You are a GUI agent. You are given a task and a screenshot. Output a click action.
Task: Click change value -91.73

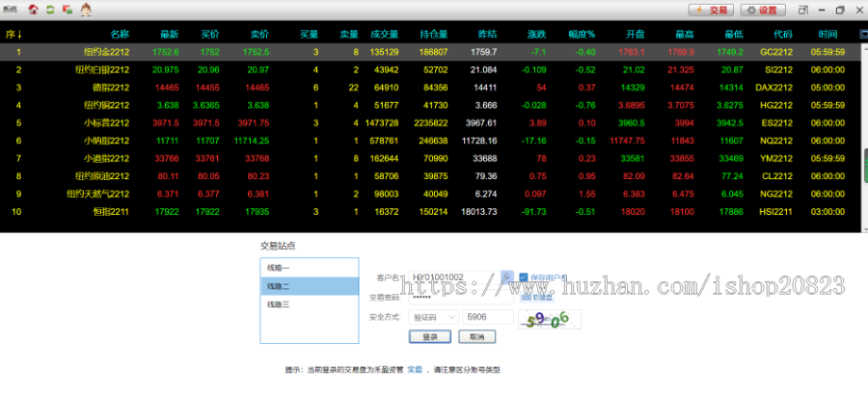pos(533,212)
